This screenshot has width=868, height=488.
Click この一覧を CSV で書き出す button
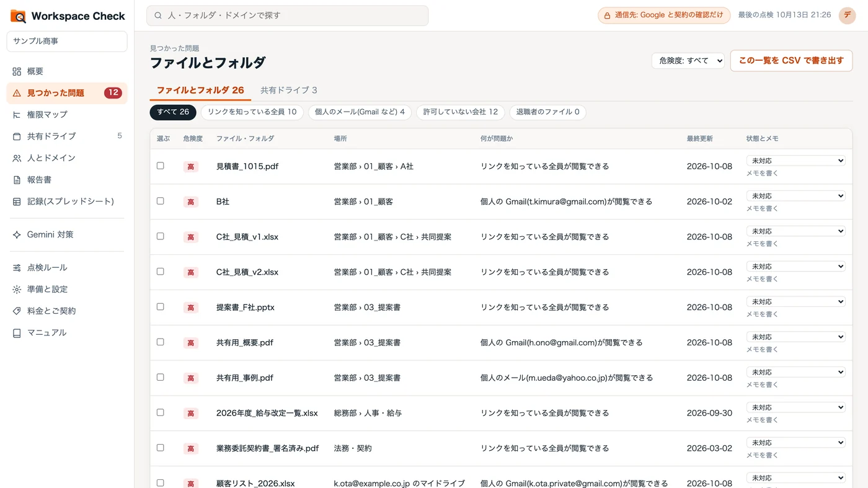click(x=791, y=61)
